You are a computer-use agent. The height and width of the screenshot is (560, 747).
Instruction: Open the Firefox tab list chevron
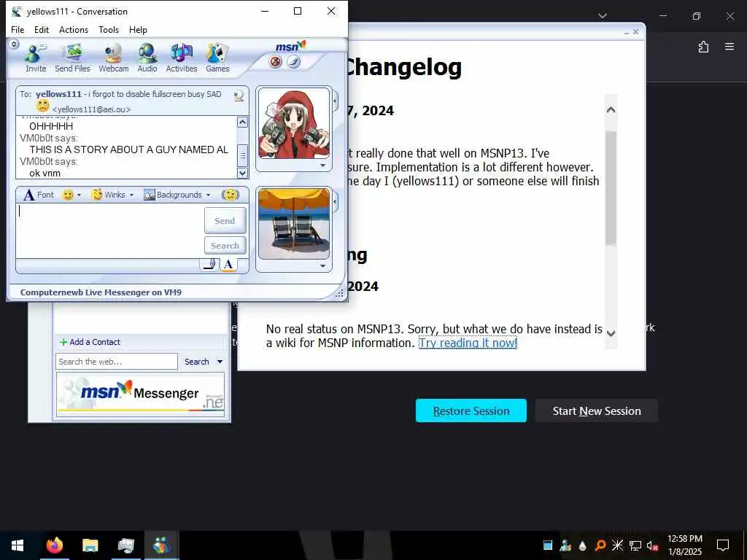tap(603, 16)
